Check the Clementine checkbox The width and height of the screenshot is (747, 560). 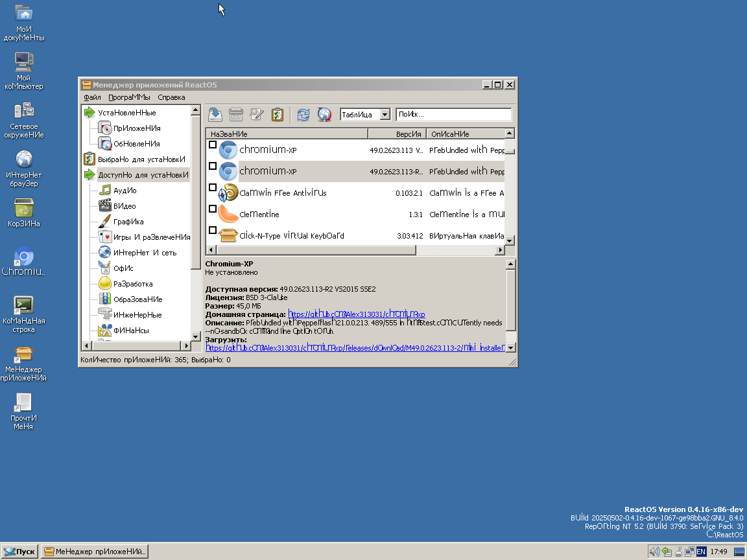click(213, 209)
